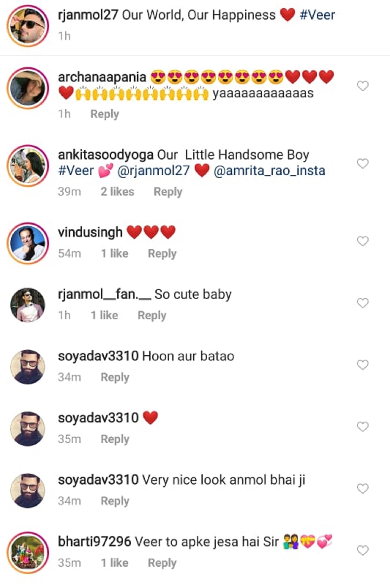Viewport: 390px width, 588px height.
Task: Open bharti97296's profile picture
Action: tap(28, 553)
